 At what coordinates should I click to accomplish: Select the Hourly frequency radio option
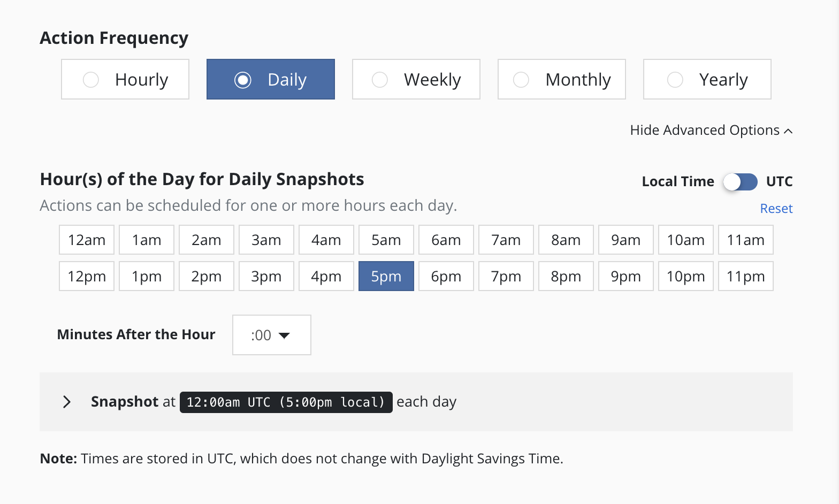coord(125,79)
